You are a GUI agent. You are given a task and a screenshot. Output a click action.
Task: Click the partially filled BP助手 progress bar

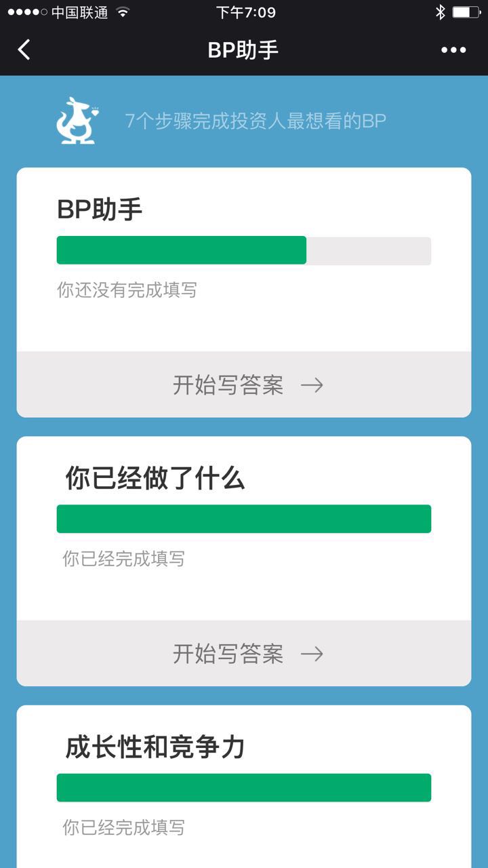coord(244,250)
